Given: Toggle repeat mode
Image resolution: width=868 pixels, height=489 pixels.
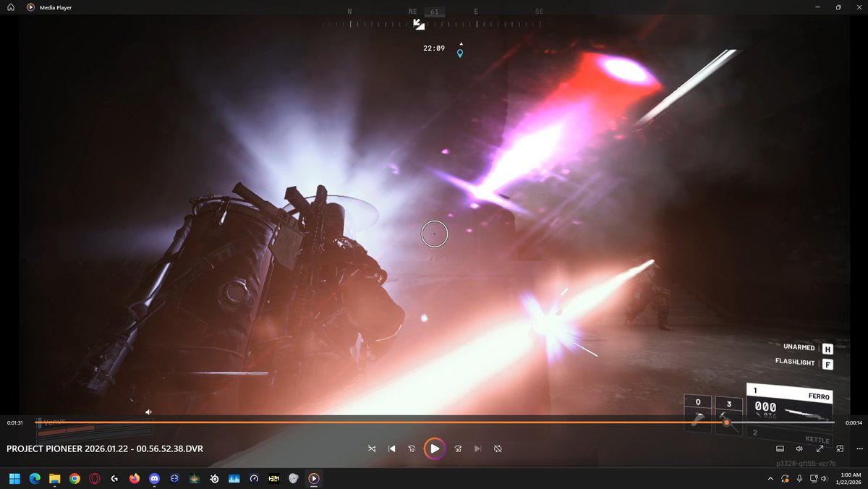Looking at the screenshot, I should 498,448.
